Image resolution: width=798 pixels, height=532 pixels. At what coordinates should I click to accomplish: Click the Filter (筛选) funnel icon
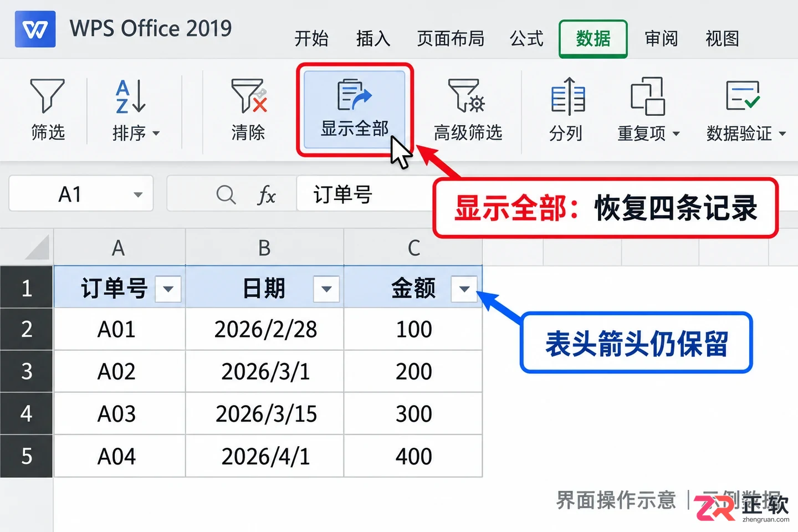click(47, 96)
